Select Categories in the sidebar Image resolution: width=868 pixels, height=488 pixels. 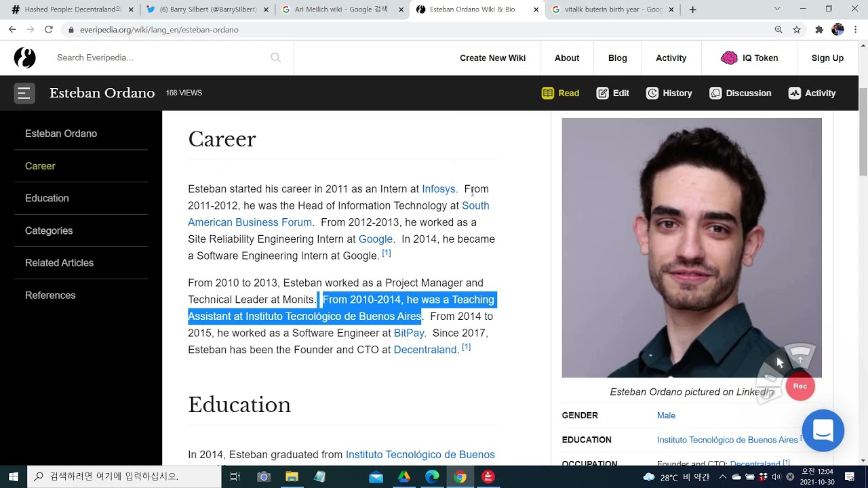pos(49,230)
